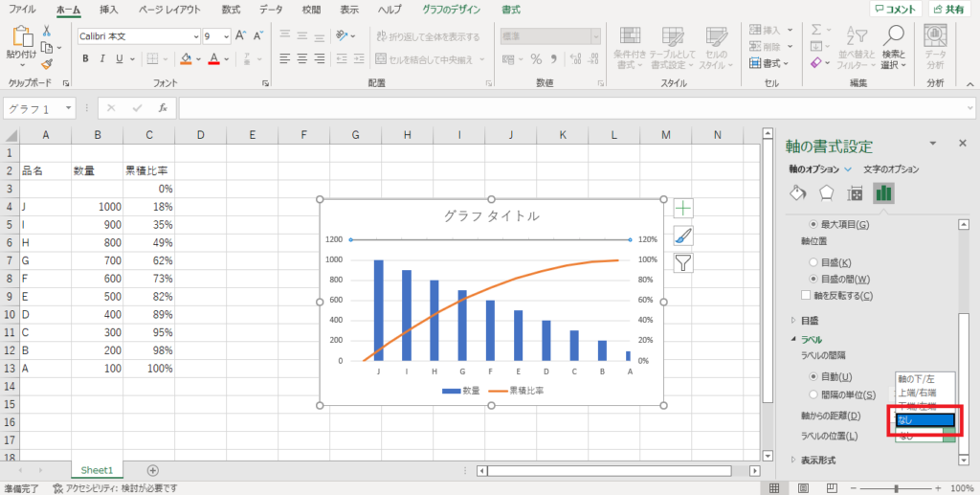Open the number format dropdown
The image size is (980, 495).
595,36
